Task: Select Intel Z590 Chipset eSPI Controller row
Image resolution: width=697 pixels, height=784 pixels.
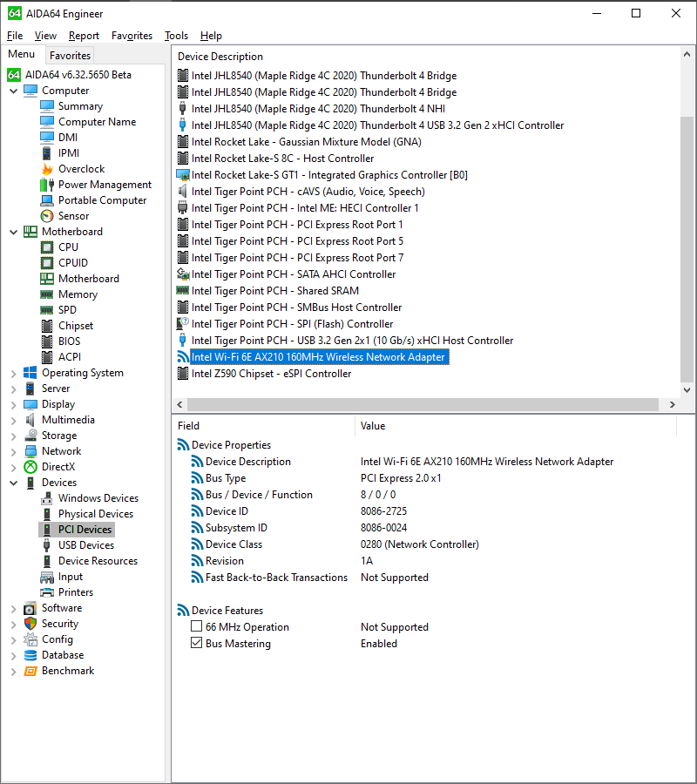Action: tap(272, 374)
